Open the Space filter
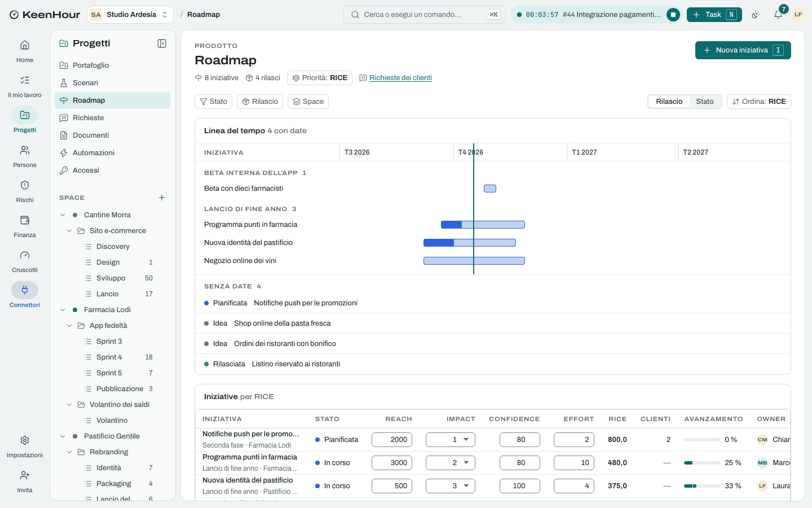 point(308,102)
